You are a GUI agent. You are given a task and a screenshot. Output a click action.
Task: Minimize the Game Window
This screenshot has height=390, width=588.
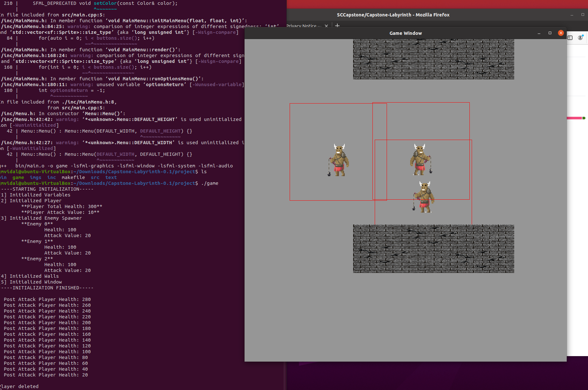pos(539,33)
